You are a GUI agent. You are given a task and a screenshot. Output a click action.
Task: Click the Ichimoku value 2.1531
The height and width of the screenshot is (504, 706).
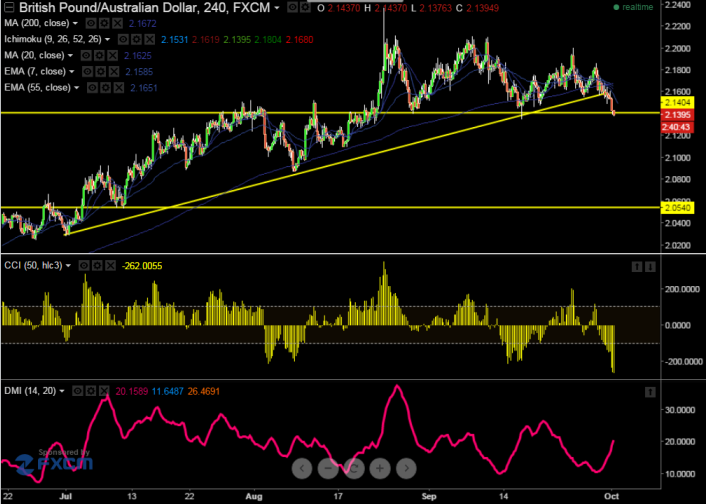pos(174,40)
